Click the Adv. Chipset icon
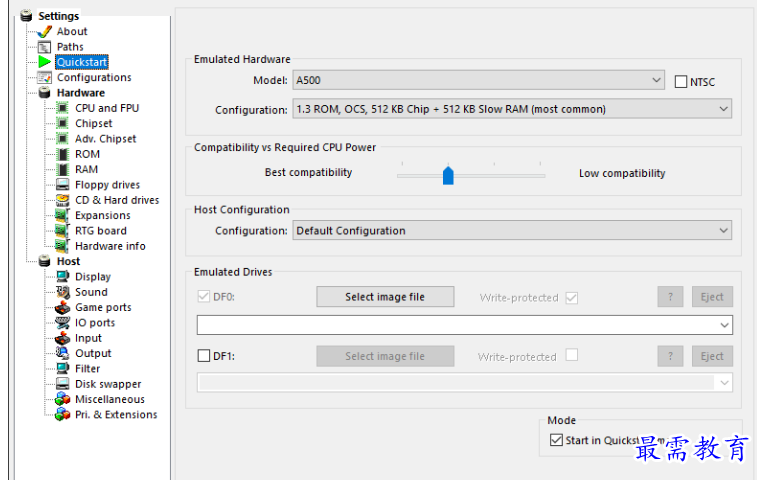Image resolution: width=757 pixels, height=480 pixels. pos(62,139)
